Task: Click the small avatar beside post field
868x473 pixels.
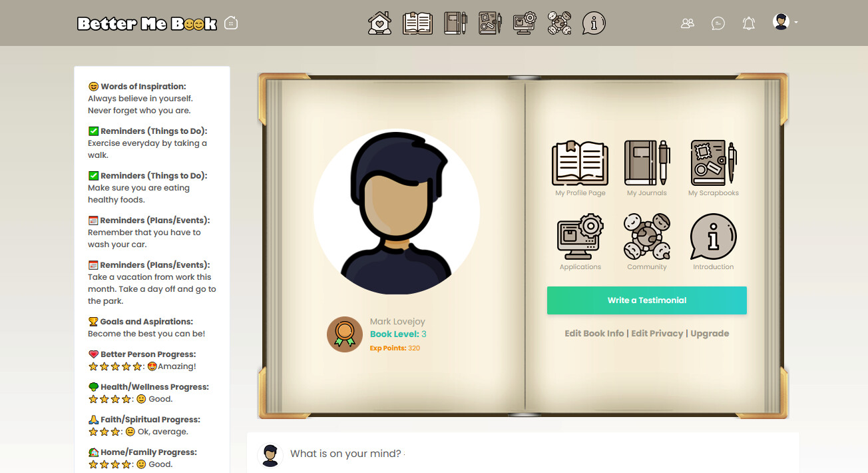Action: pyautogui.click(x=270, y=456)
